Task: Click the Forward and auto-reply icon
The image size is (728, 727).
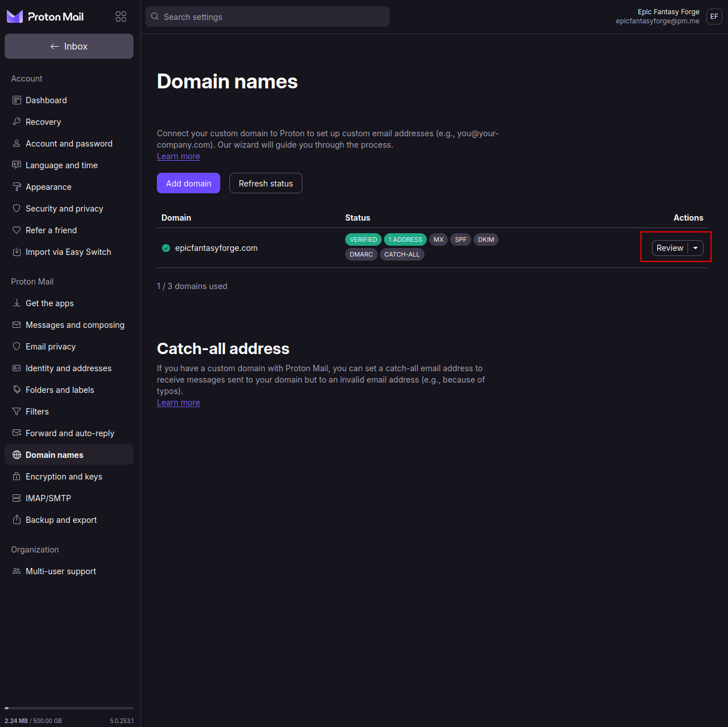Action: coord(17,433)
